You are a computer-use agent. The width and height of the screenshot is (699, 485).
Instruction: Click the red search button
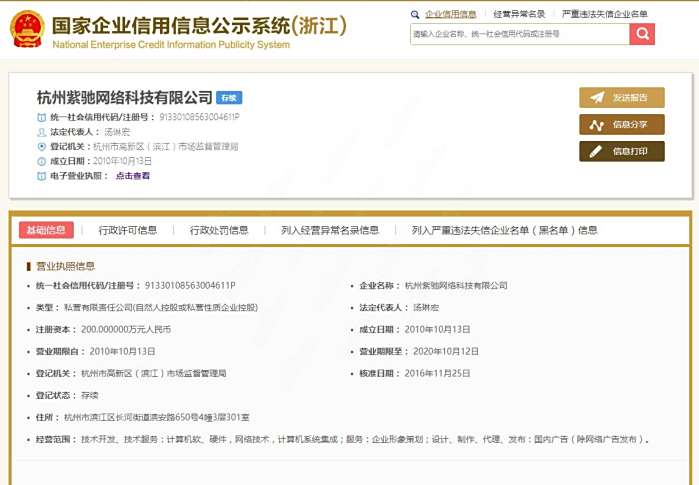point(642,34)
